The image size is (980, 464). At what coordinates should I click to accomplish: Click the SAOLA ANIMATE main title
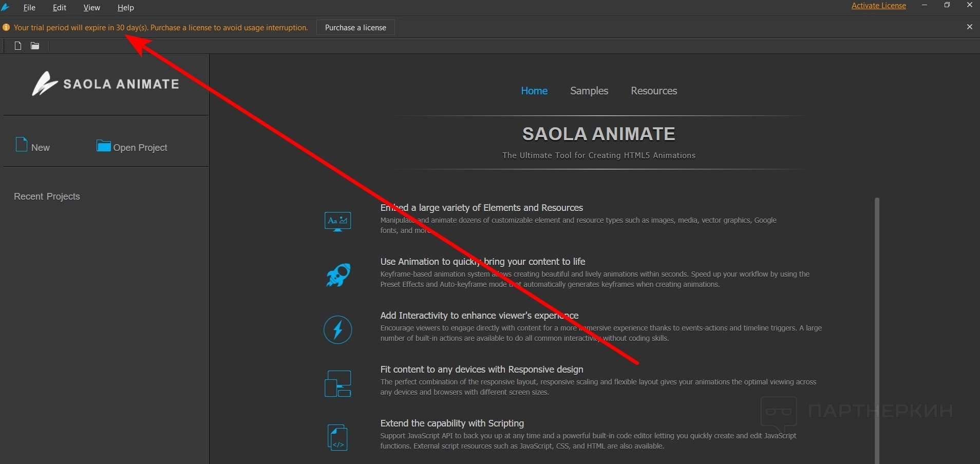click(x=599, y=134)
